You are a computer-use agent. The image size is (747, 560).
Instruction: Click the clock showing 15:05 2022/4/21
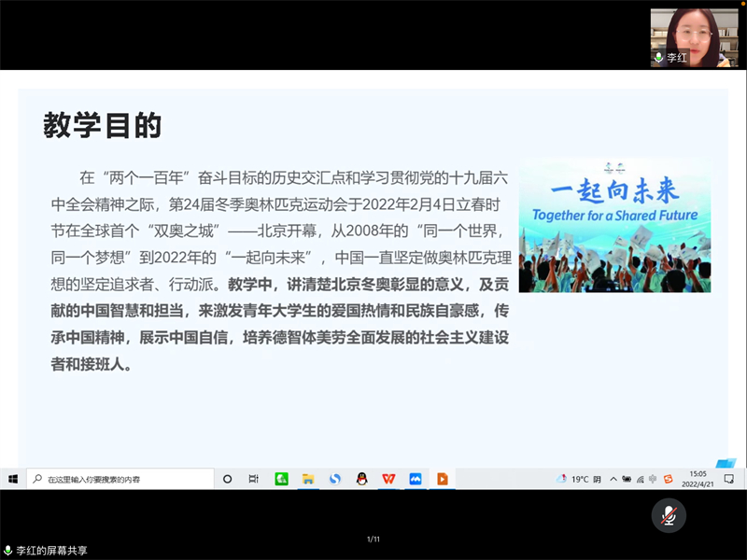coord(698,479)
